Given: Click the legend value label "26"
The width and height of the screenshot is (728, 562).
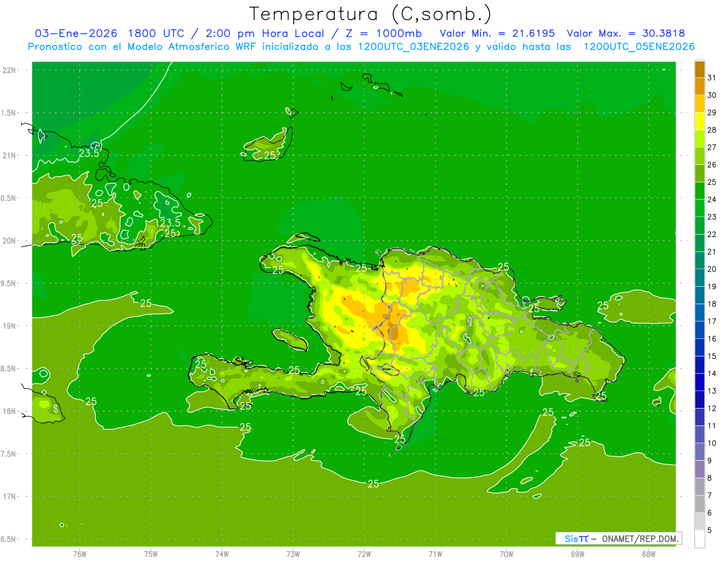Looking at the screenshot, I should (x=712, y=165).
